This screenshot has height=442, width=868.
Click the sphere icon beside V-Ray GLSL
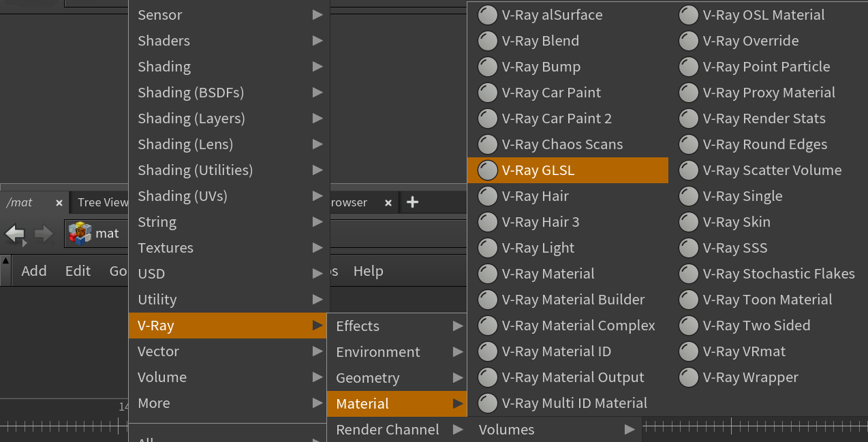[x=487, y=170]
